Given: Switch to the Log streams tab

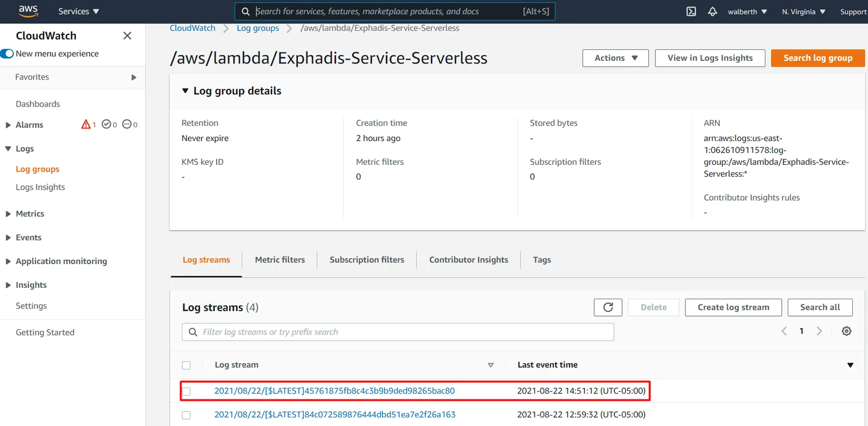Looking at the screenshot, I should click(x=206, y=260).
